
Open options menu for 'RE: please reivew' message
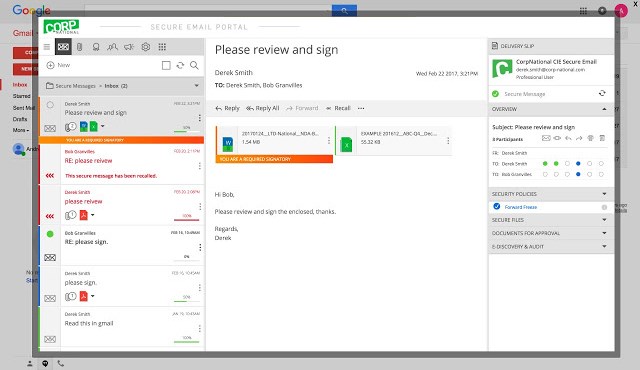click(200, 166)
